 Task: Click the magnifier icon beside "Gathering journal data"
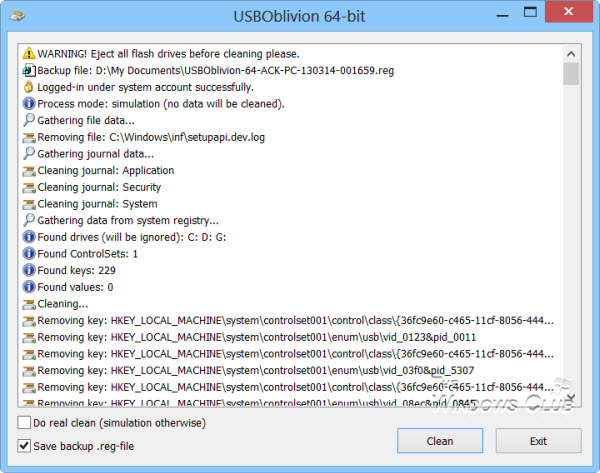(x=29, y=153)
